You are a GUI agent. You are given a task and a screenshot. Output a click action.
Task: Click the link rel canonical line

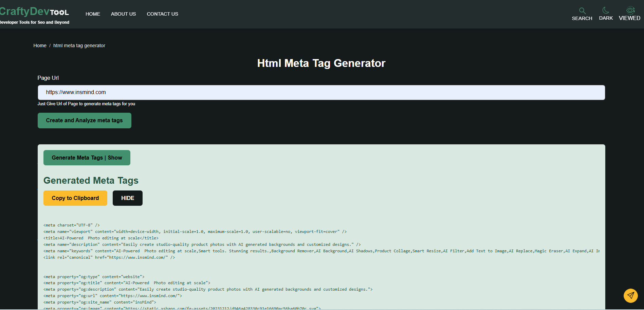click(109, 257)
